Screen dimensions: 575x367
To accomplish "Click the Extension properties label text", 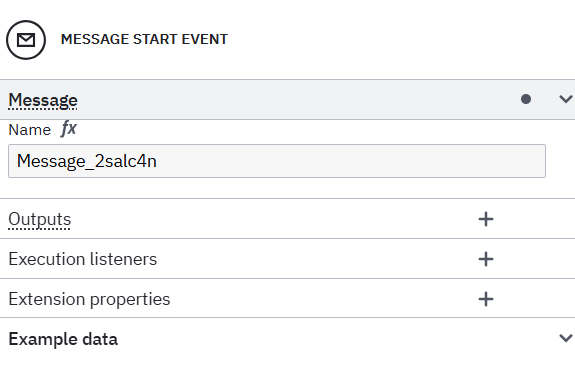I will 89,299.
